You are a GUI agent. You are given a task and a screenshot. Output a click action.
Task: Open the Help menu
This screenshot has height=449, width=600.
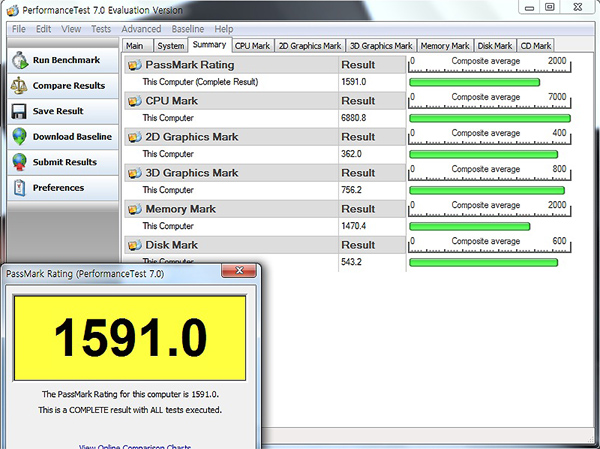click(223, 29)
